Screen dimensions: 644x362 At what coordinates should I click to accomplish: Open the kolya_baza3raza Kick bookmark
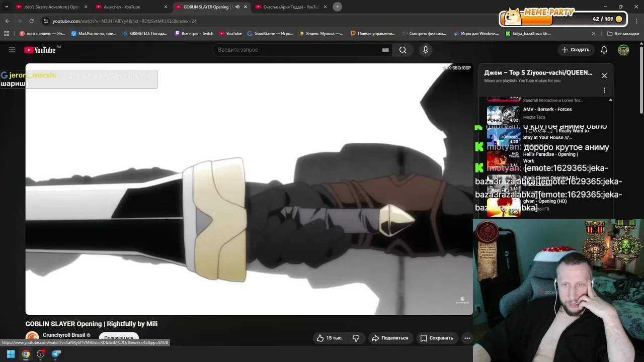click(527, 34)
